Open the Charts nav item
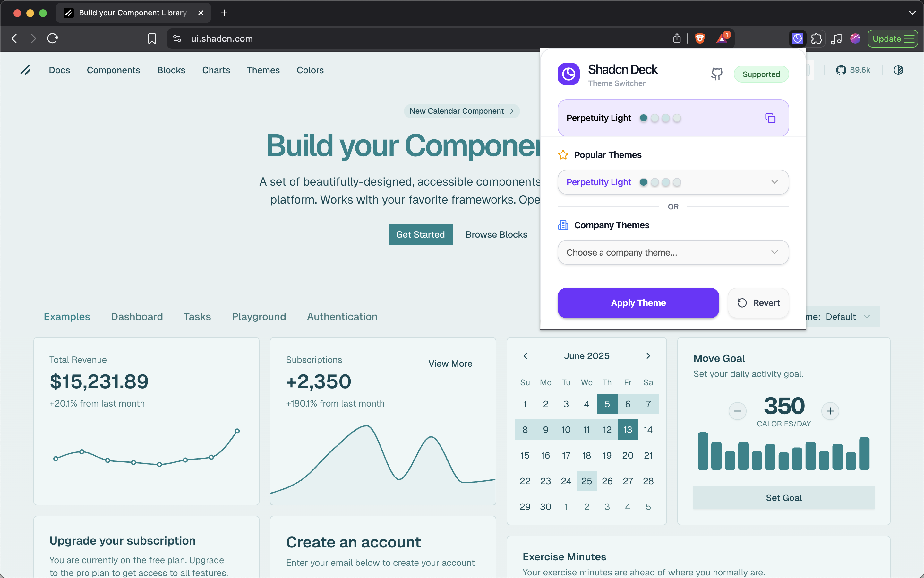Image resolution: width=924 pixels, height=578 pixels. pos(216,70)
